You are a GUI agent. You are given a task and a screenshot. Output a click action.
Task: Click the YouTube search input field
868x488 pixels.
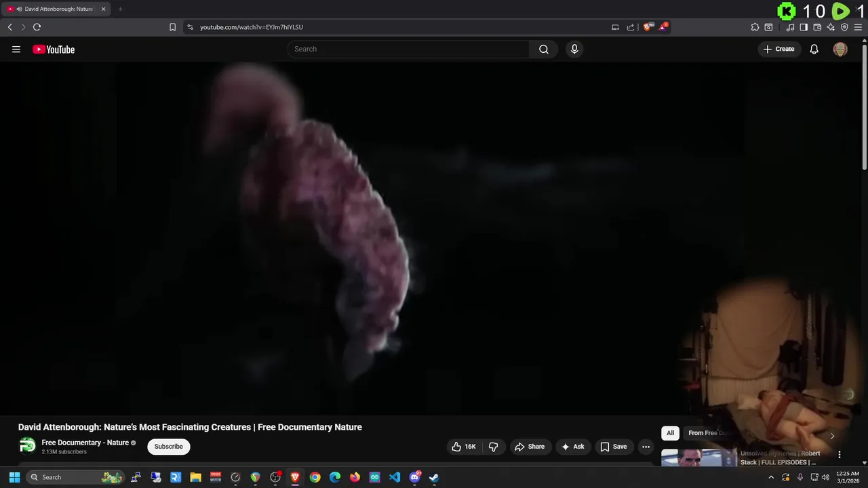409,49
